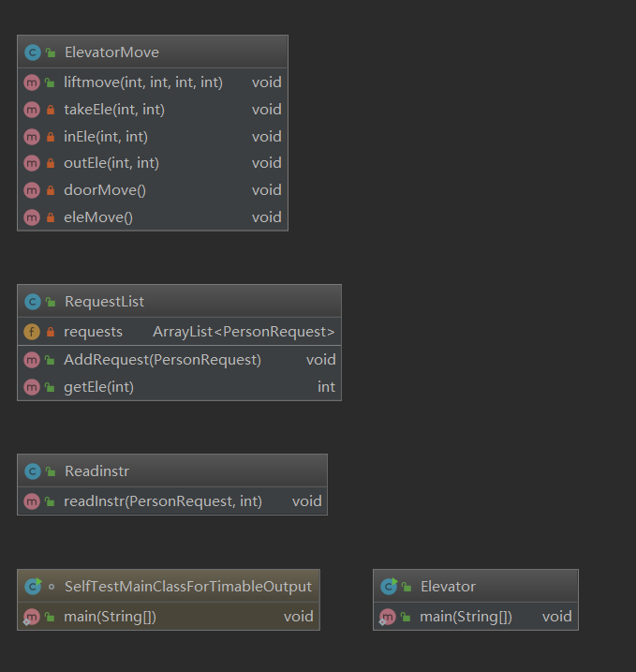Click the ArrayList<PersonRequest> field type
This screenshot has width=636, height=672.
point(244,332)
